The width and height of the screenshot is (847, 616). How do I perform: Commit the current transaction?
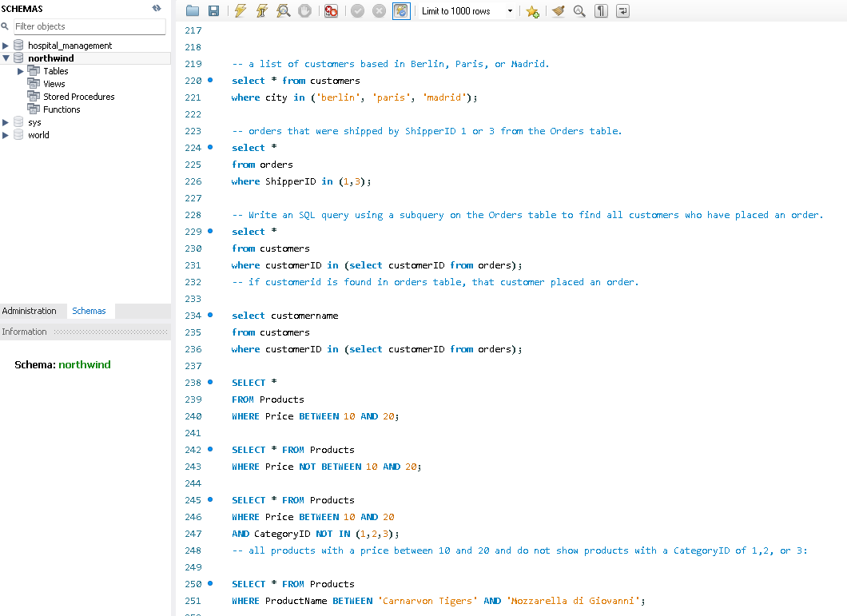(358, 11)
